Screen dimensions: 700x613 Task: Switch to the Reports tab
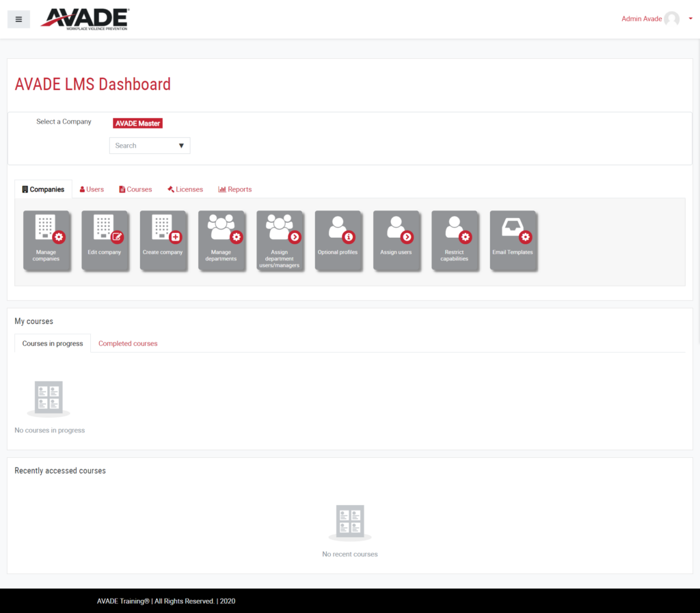click(x=235, y=189)
